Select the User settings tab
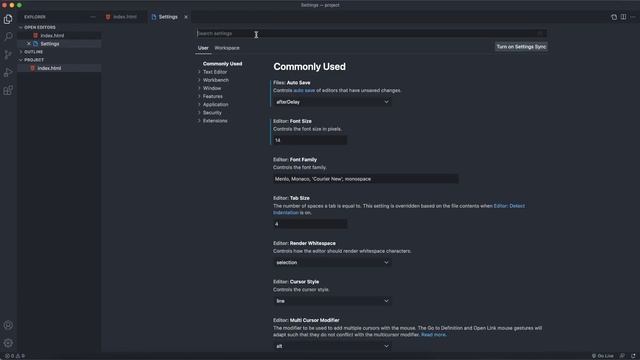 [203, 48]
